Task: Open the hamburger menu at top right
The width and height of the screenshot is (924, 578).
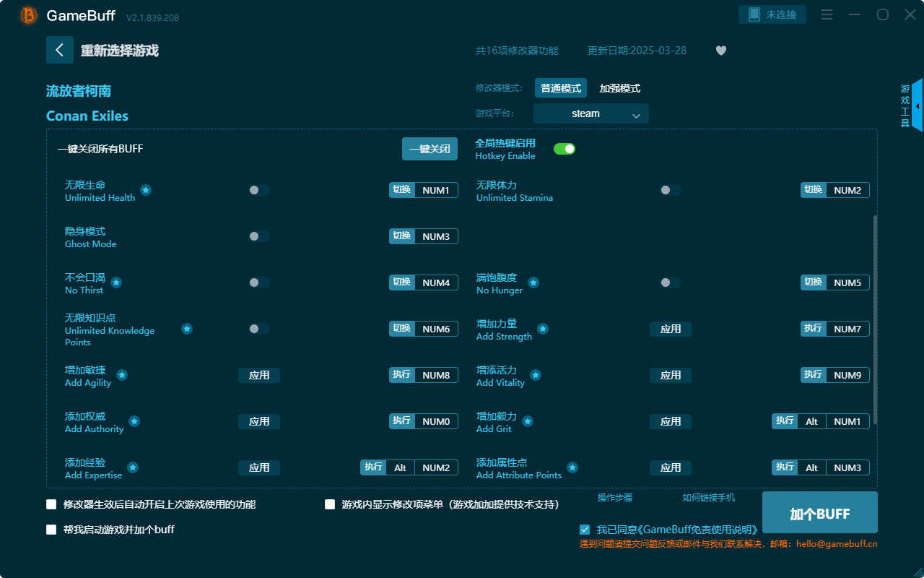Action: (827, 14)
